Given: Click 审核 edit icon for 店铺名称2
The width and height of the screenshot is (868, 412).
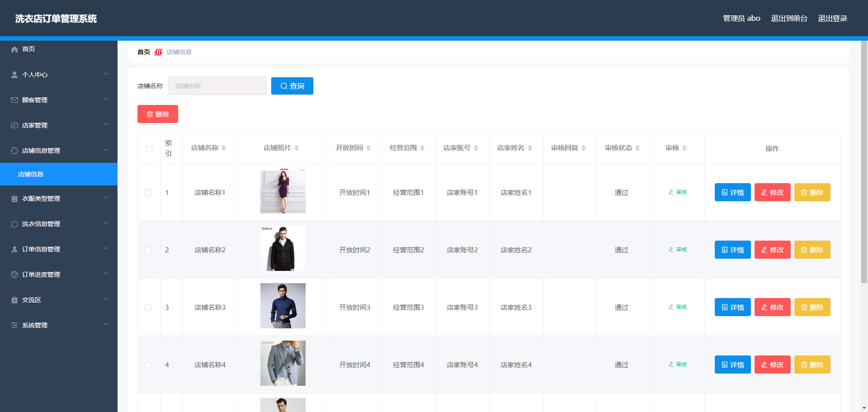Looking at the screenshot, I should point(671,250).
